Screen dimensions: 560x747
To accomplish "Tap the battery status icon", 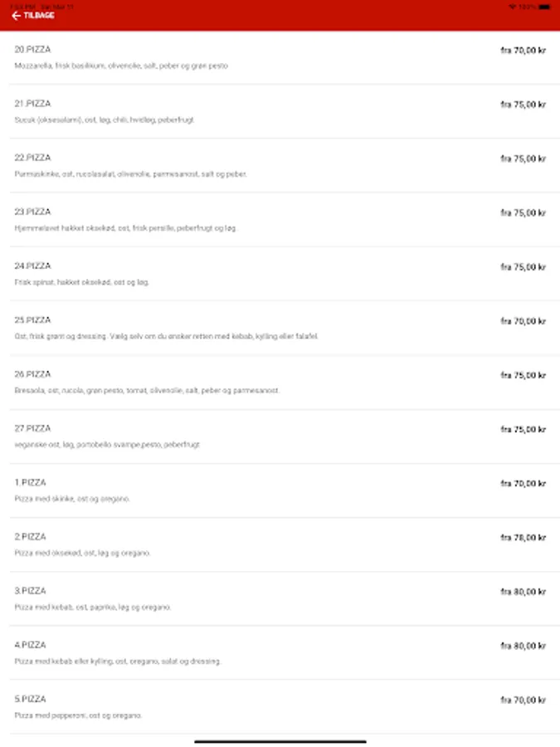I will click(543, 6).
